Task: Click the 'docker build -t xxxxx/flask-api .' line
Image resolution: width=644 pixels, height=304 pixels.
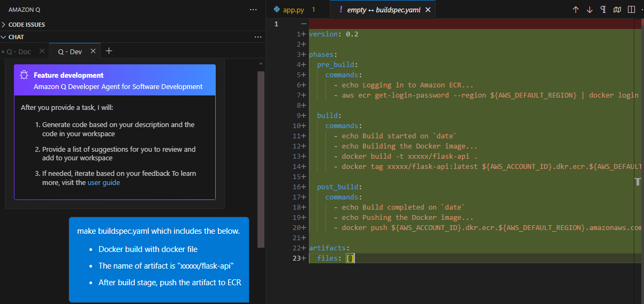Action: (x=406, y=156)
